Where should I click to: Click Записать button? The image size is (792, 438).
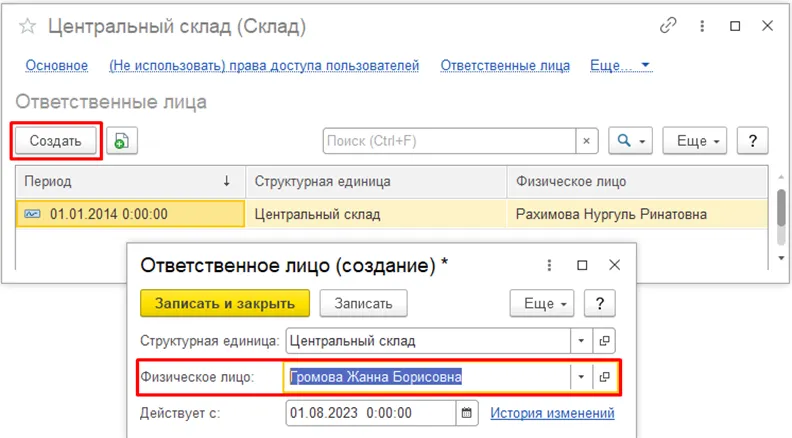(x=363, y=303)
